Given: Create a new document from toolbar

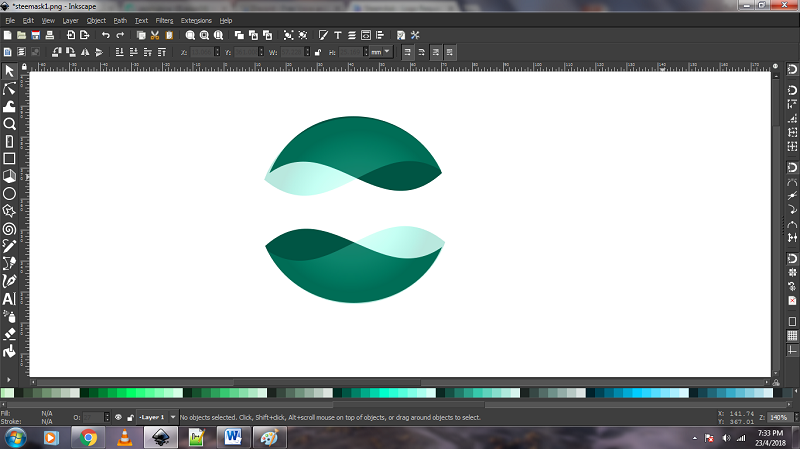Looking at the screenshot, I should tap(7, 35).
